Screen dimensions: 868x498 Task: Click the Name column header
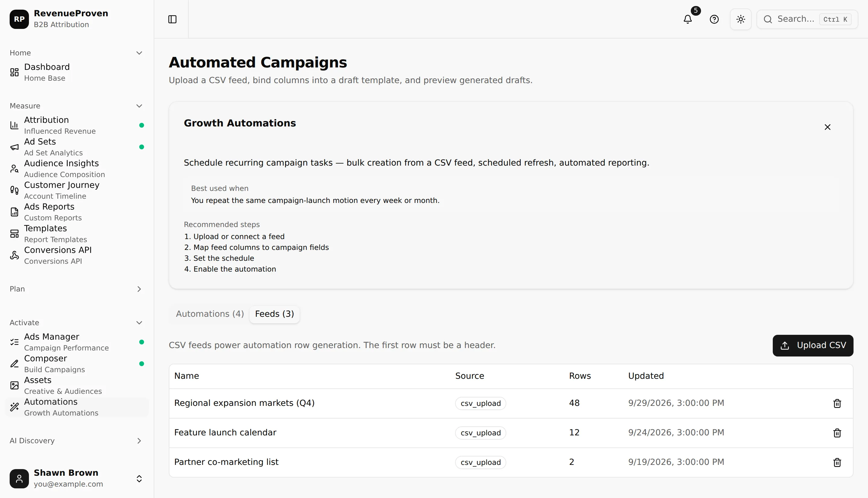(187, 376)
